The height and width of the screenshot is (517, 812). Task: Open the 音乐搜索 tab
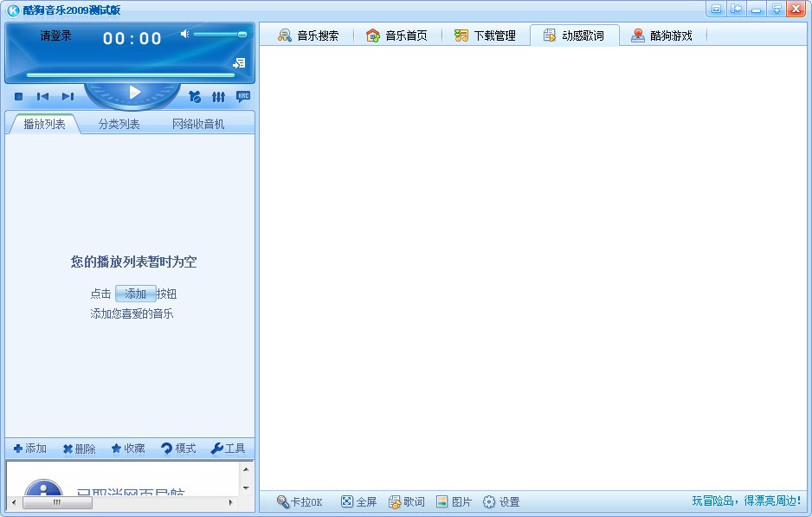[x=308, y=36]
